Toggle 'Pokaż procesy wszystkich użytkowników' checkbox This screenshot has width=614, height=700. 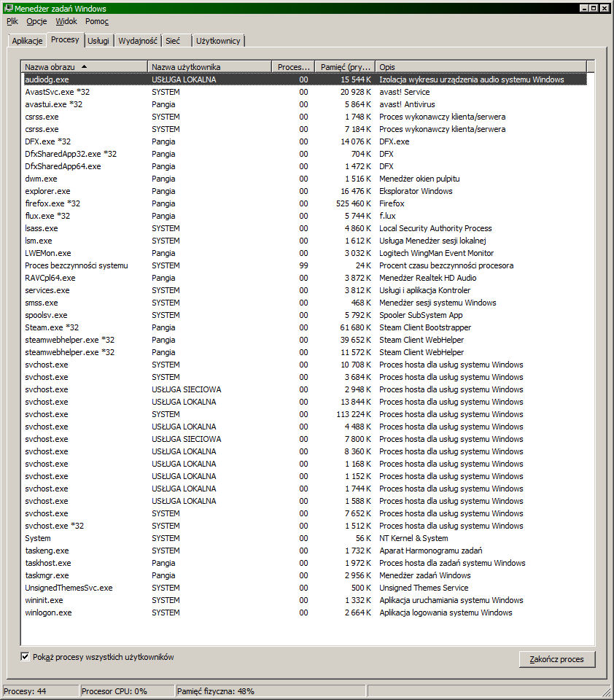[x=25, y=656]
